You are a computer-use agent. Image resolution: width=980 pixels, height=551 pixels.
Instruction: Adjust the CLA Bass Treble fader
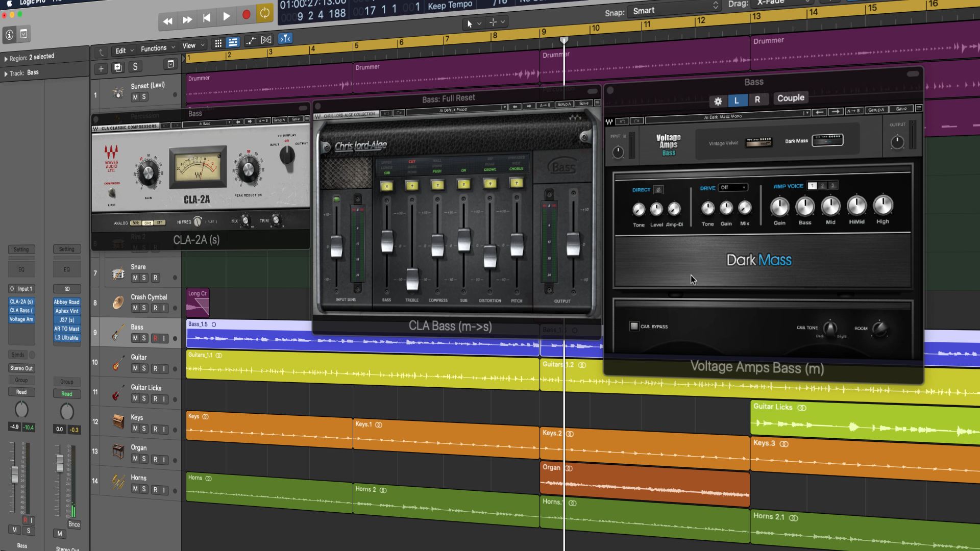pos(412,279)
